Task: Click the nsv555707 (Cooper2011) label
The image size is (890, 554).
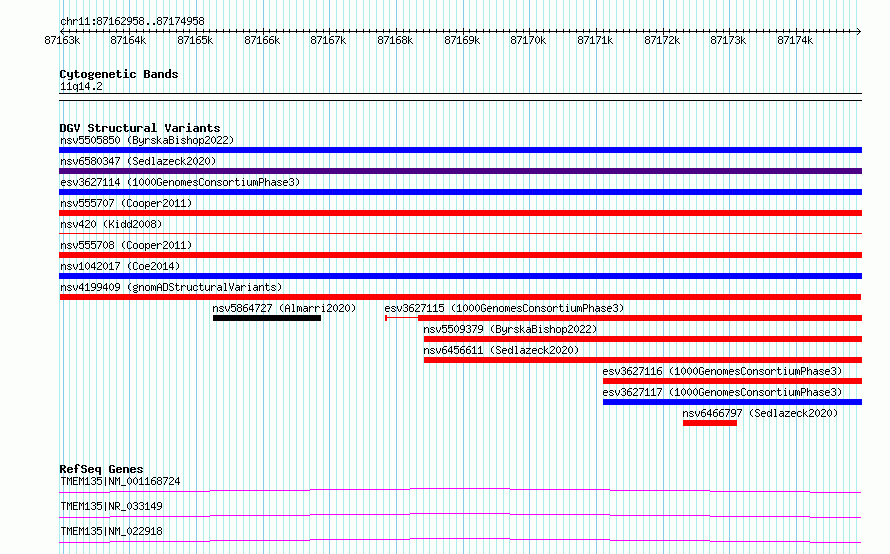Action: [x=126, y=203]
